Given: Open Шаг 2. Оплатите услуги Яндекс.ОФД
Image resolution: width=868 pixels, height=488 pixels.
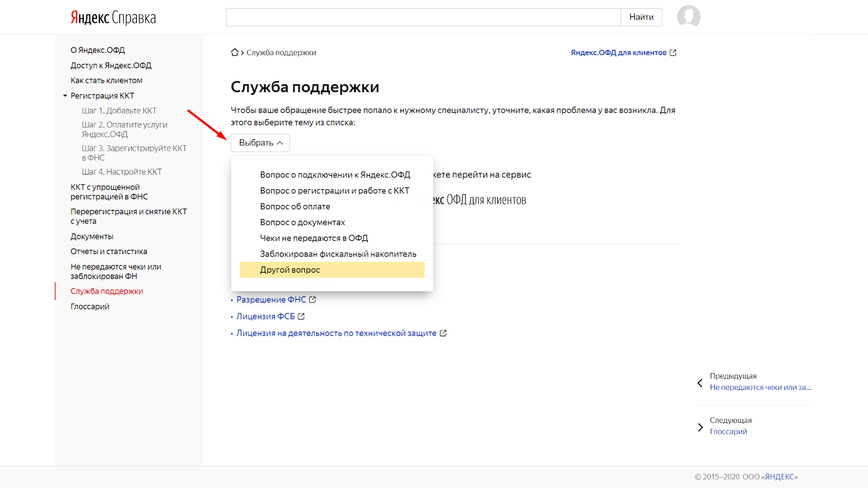Looking at the screenshot, I should tap(125, 130).
